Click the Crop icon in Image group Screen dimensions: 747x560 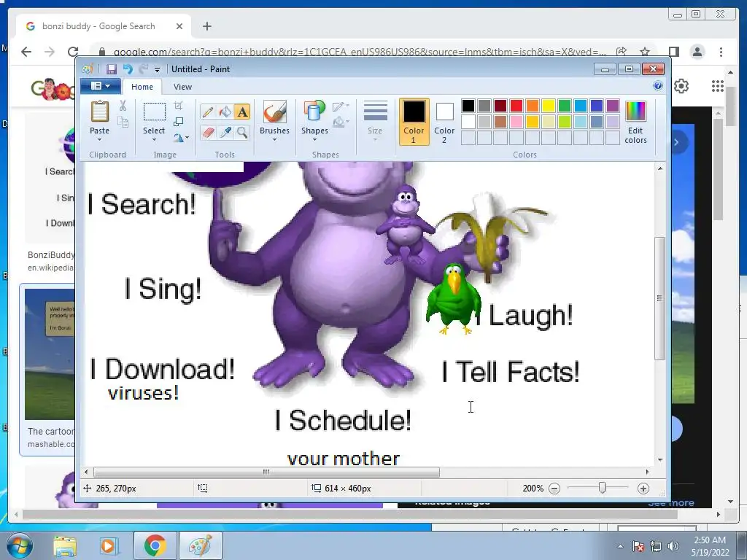click(x=178, y=105)
